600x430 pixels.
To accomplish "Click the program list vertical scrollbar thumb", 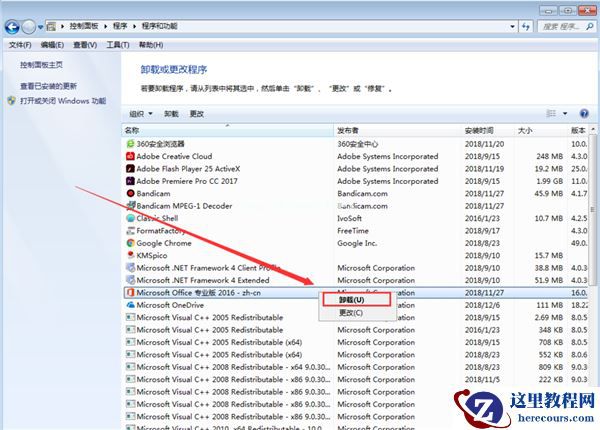I will 592,210.
